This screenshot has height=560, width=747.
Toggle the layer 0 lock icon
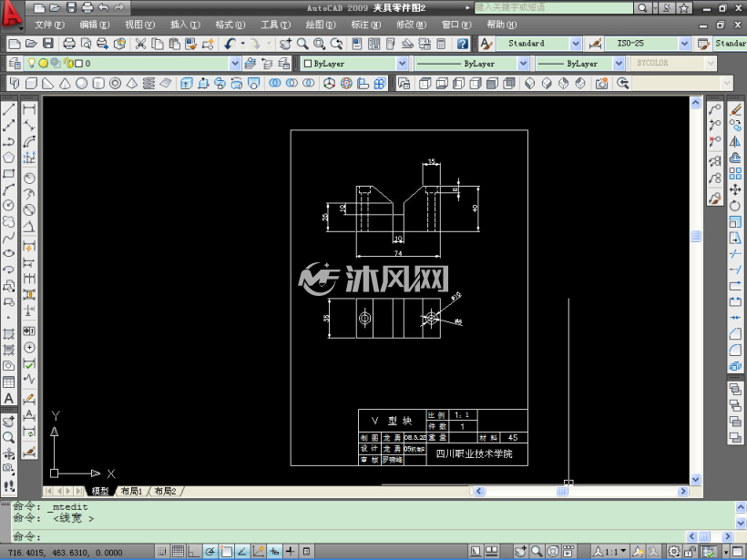[x=69, y=63]
